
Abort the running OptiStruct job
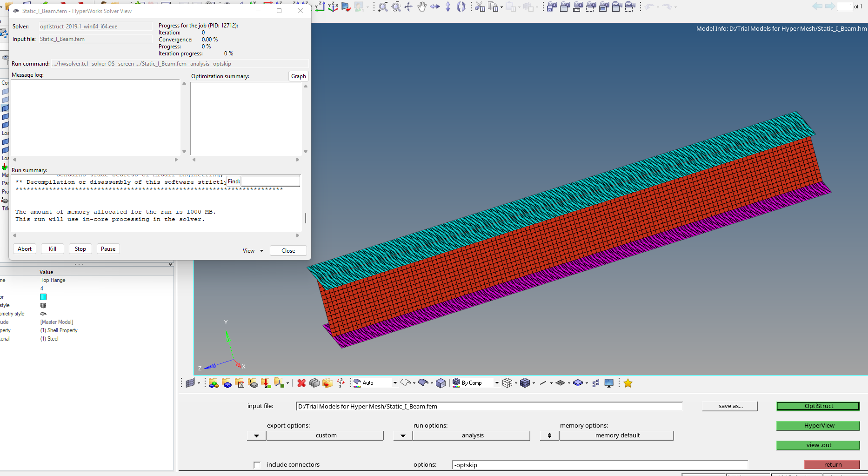24,248
